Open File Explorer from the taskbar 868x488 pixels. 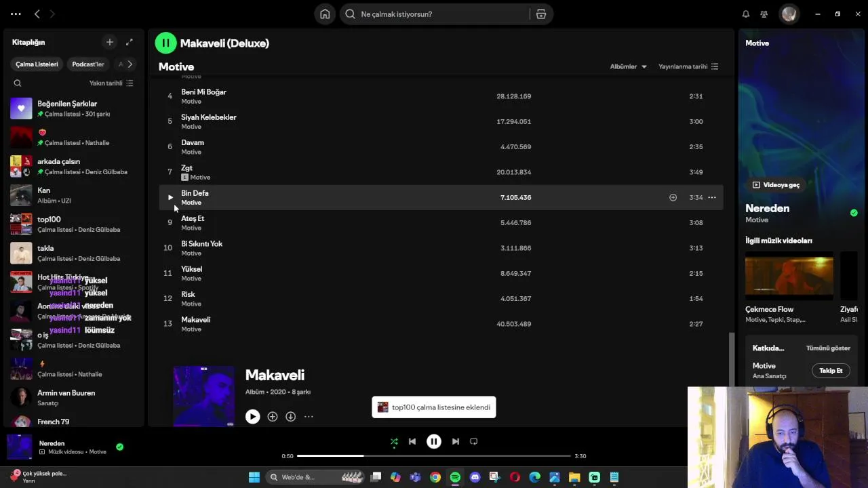tap(574, 477)
